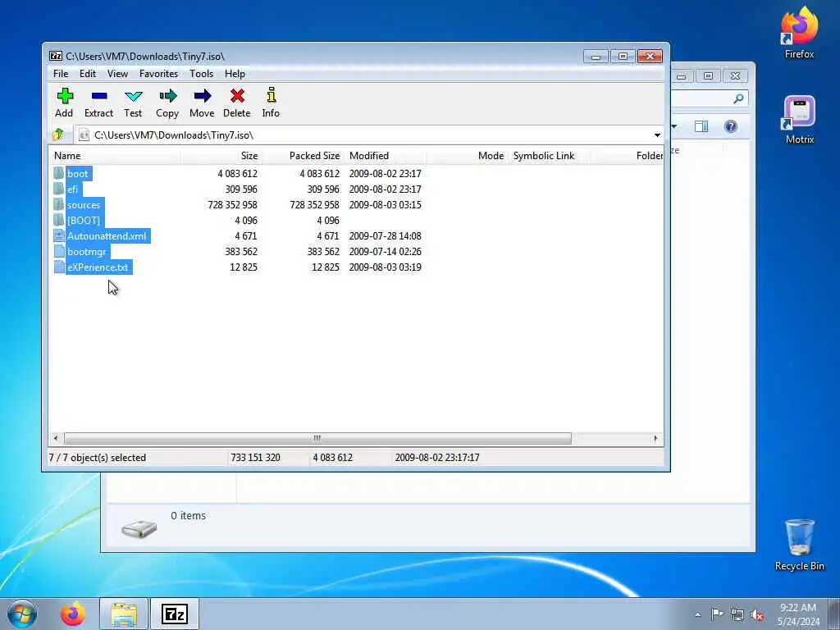Sort by Packed Size column header
Image resolution: width=840 pixels, height=630 pixels.
click(302, 156)
